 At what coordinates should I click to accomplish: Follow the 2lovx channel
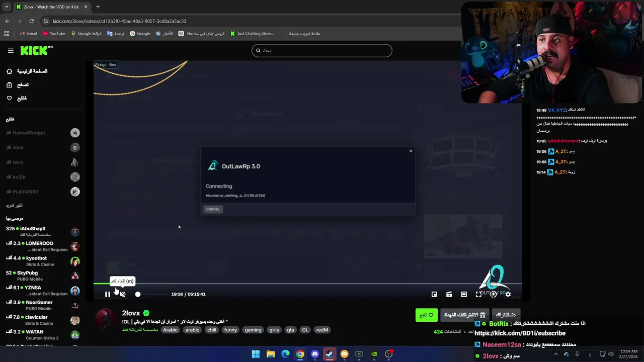point(427,315)
